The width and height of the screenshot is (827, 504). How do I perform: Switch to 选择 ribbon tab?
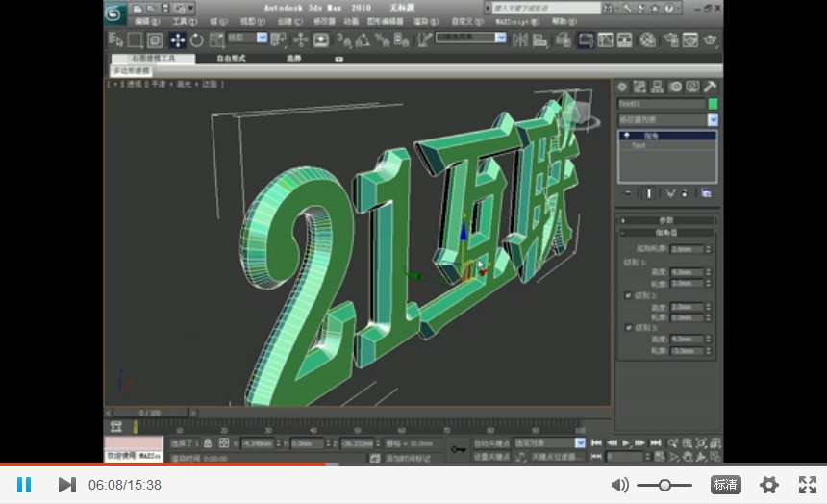coord(293,58)
